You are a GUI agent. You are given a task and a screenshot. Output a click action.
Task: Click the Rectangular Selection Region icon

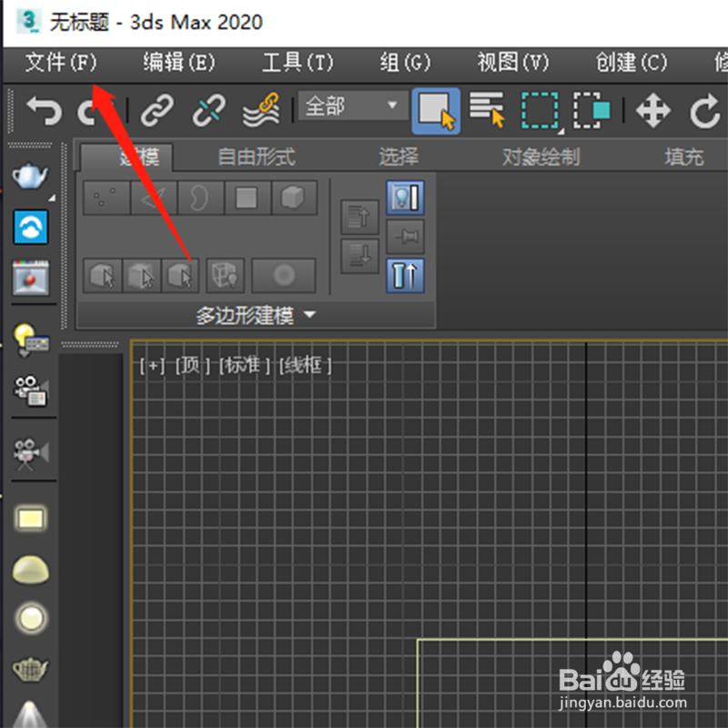coord(541,111)
